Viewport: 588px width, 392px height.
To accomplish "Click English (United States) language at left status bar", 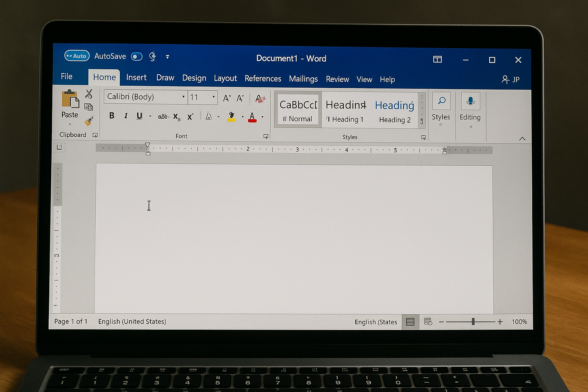I will click(132, 322).
